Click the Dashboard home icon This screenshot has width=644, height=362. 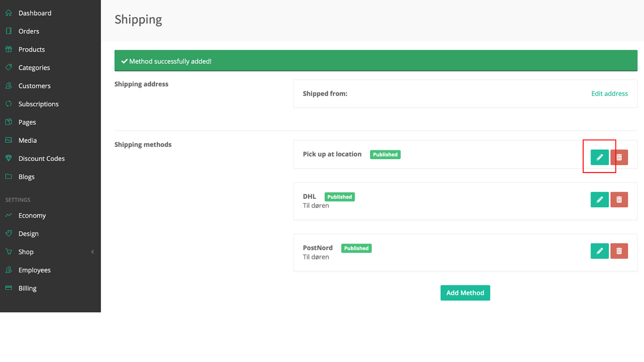[x=8, y=13]
